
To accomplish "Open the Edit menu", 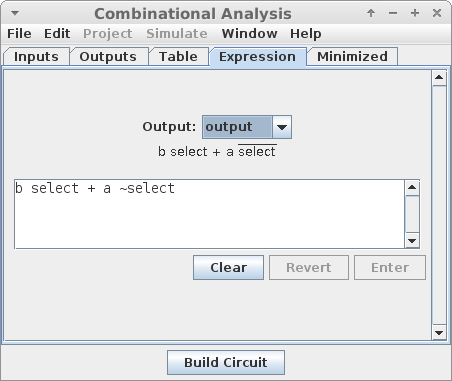I will pyautogui.click(x=57, y=34).
